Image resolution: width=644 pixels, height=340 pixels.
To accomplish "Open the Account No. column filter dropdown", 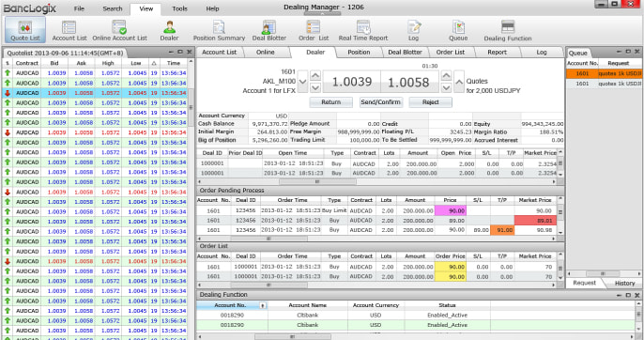I will click(263, 305).
